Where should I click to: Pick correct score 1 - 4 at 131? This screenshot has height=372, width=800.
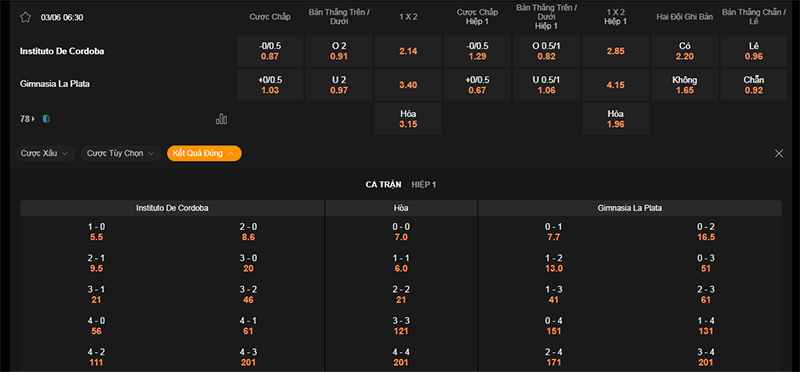point(706,326)
